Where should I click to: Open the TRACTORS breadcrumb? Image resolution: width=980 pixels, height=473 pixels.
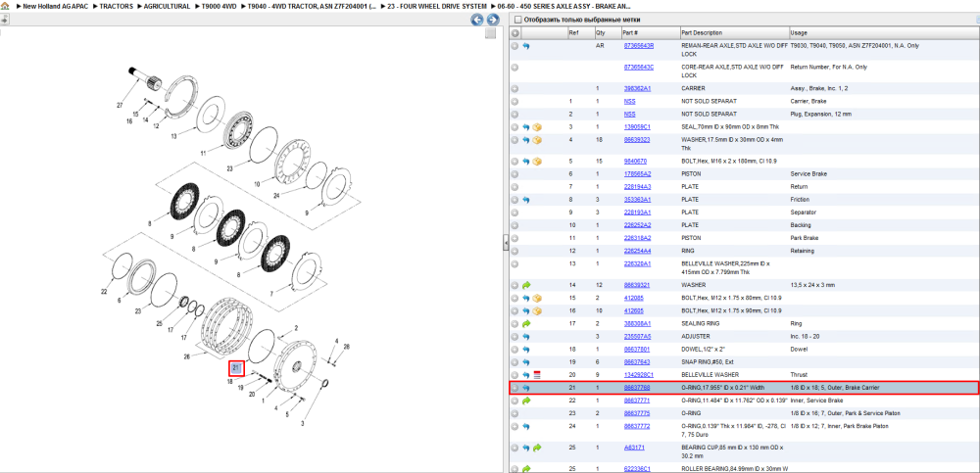[x=116, y=6]
